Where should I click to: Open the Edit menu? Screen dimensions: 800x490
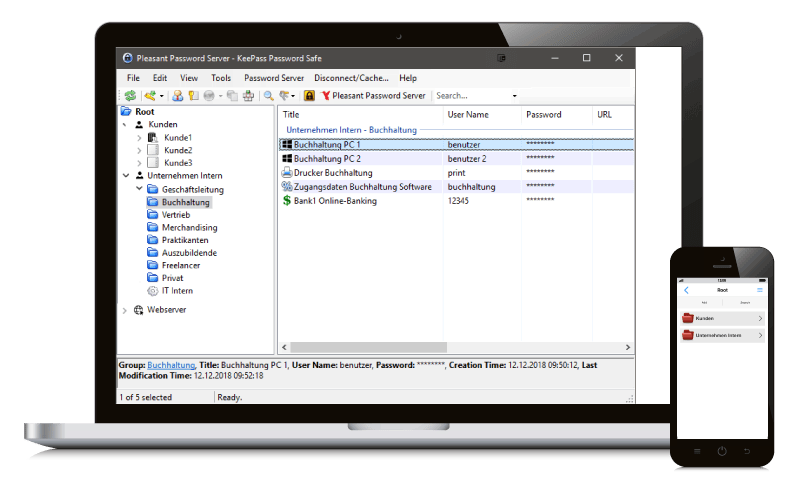pyautogui.click(x=160, y=78)
